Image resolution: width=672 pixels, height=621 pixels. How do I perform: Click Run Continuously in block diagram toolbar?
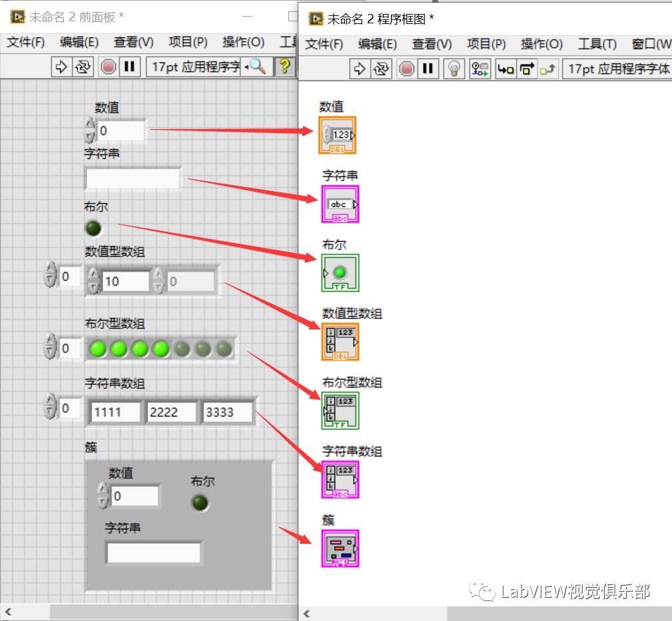coord(382,69)
